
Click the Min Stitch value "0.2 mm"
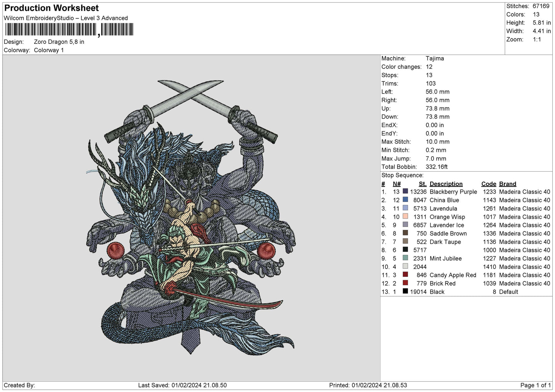436,150
